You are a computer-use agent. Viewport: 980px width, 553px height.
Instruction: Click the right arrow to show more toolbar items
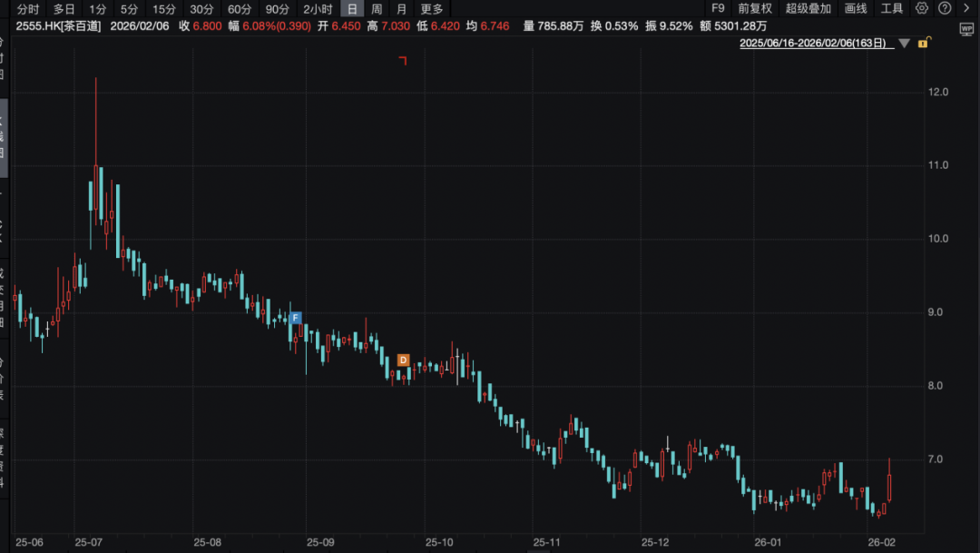click(966, 8)
